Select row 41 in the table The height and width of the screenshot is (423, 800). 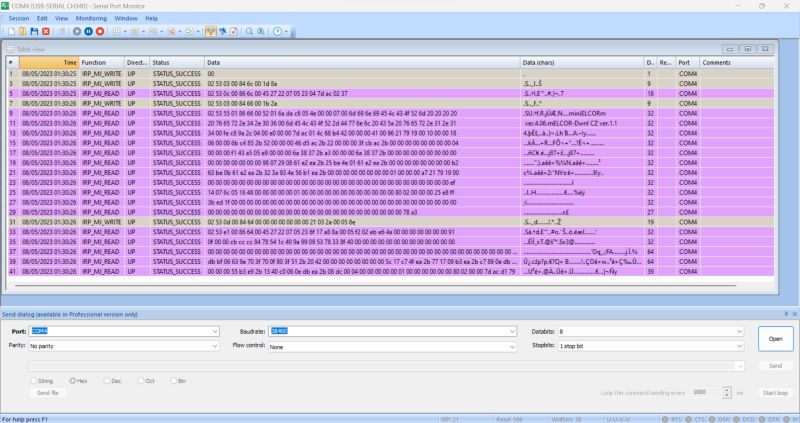pos(390,271)
